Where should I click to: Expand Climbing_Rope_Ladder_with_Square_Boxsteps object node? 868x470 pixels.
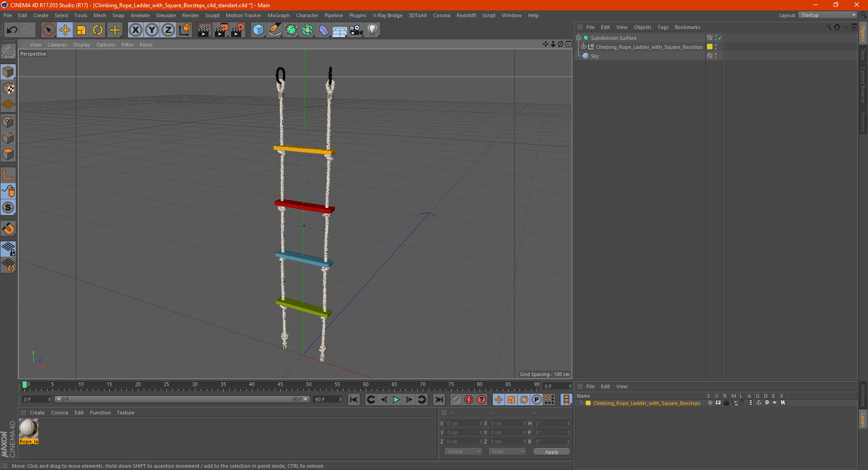(584, 47)
